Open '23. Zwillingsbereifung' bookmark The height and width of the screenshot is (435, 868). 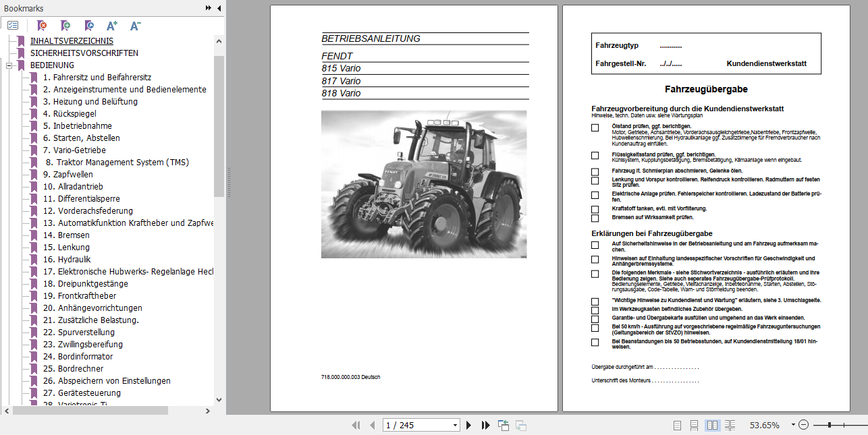[83, 345]
